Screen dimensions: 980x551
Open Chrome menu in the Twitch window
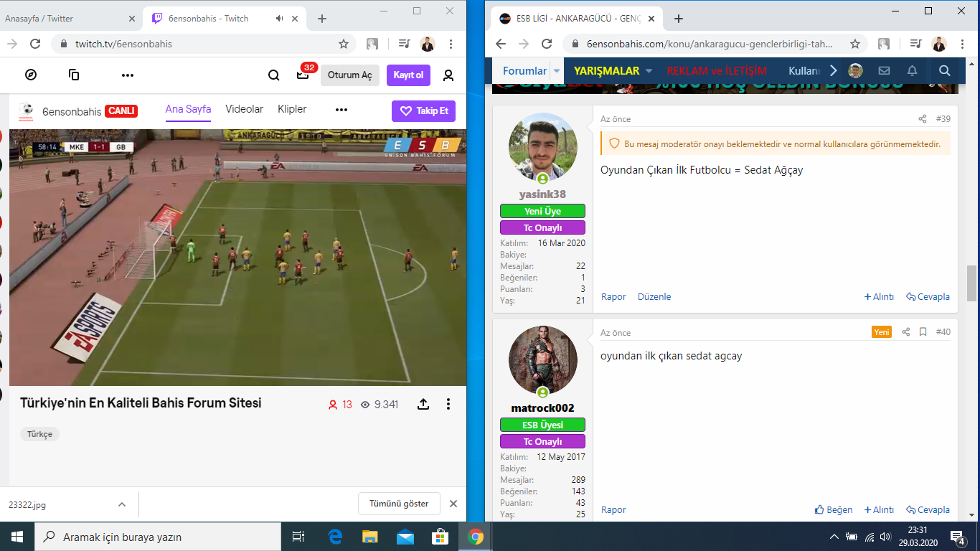click(x=451, y=44)
